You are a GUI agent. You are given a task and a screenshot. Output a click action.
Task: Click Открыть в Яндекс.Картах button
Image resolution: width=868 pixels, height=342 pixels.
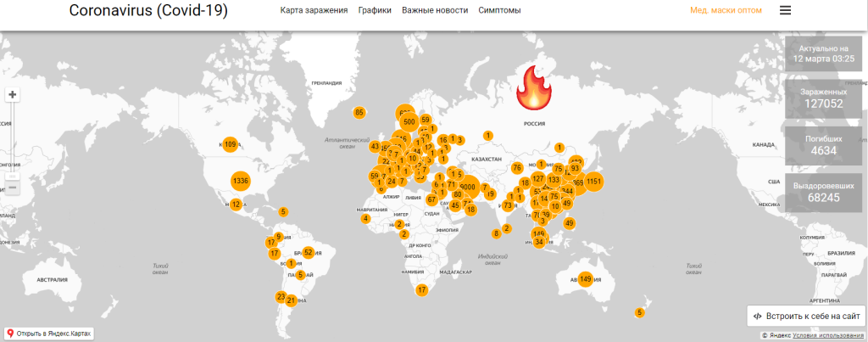pyautogui.click(x=48, y=334)
